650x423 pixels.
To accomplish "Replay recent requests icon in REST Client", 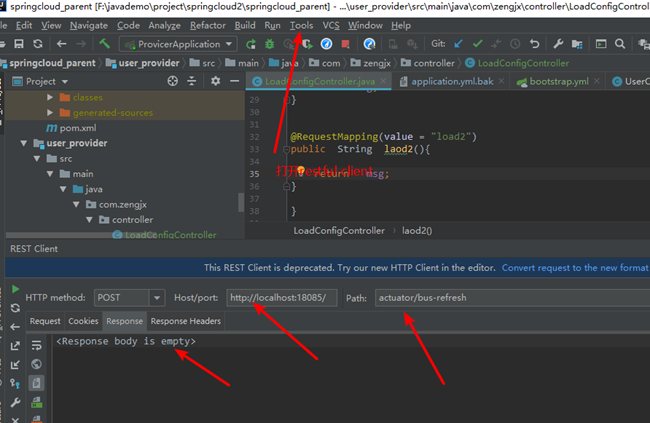I will pos(15,308).
